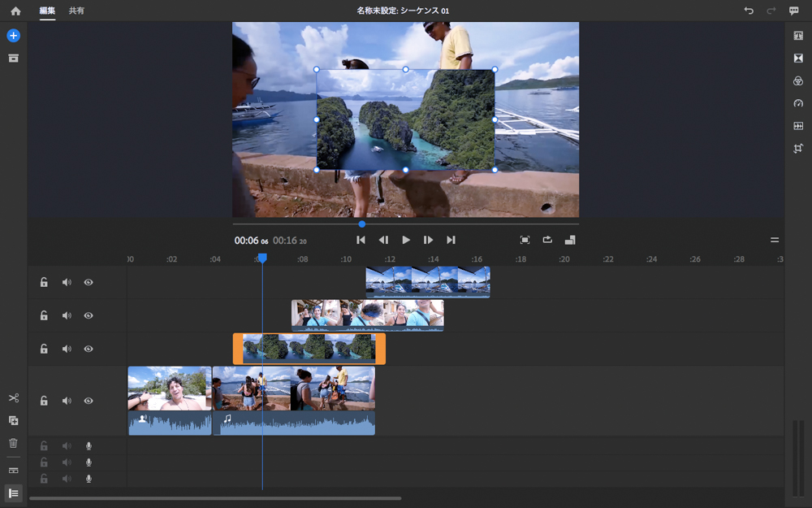
Task: Mute the main video track
Action: (x=67, y=401)
